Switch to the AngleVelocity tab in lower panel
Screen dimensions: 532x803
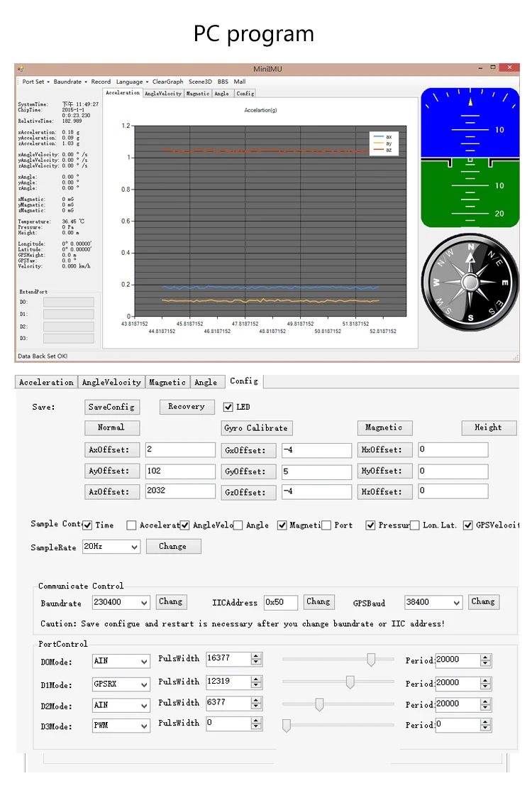point(111,382)
